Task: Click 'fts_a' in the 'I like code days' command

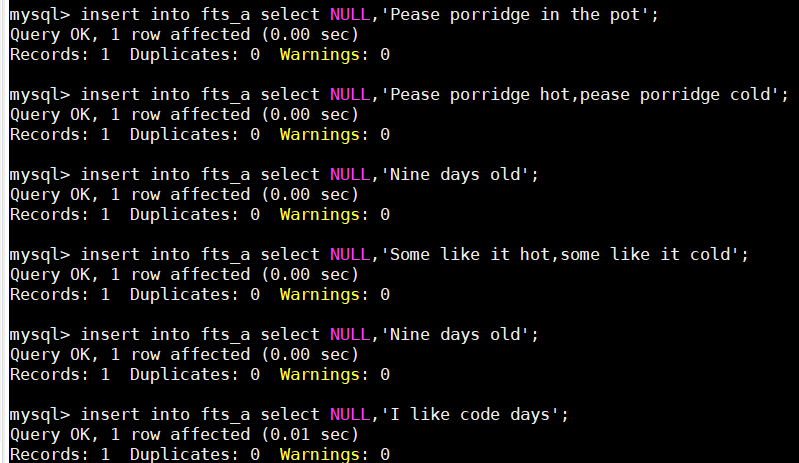Action: click(224, 415)
